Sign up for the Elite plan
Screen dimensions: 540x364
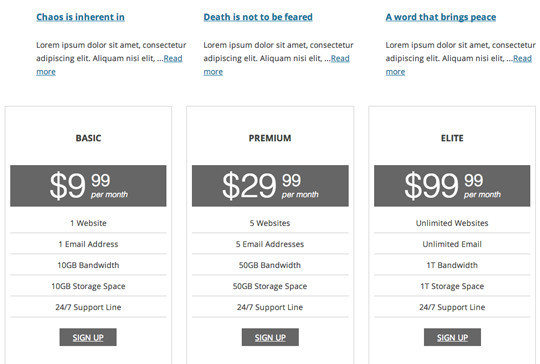click(452, 337)
